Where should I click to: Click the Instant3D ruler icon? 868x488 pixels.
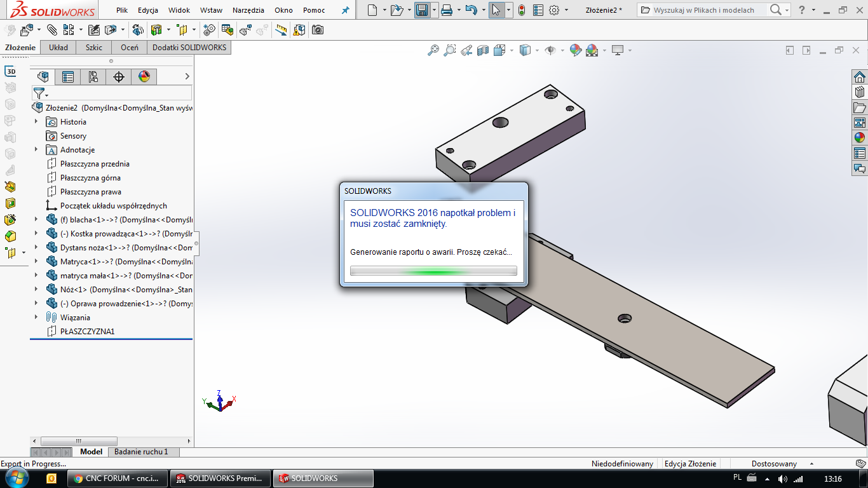point(281,30)
